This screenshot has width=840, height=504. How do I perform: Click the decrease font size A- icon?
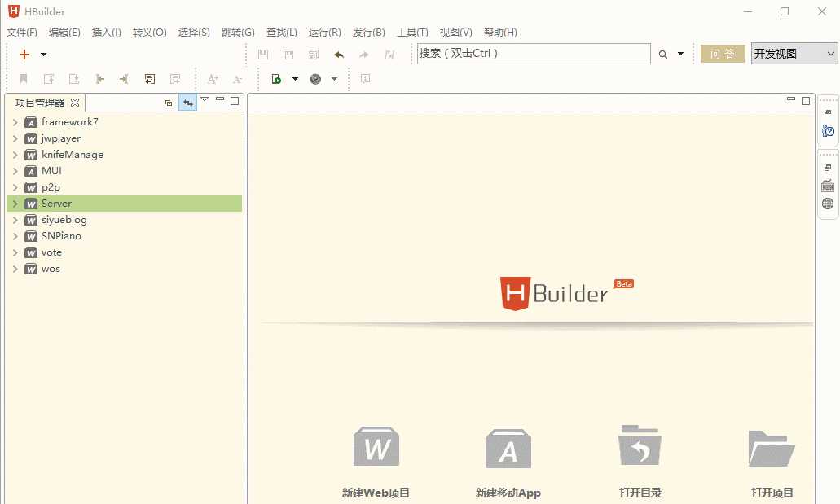coord(237,79)
